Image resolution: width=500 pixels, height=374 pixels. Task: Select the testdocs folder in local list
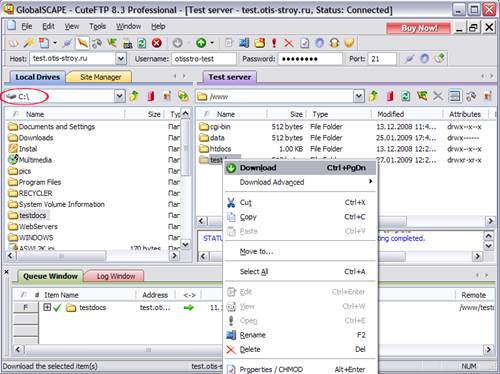28,215
